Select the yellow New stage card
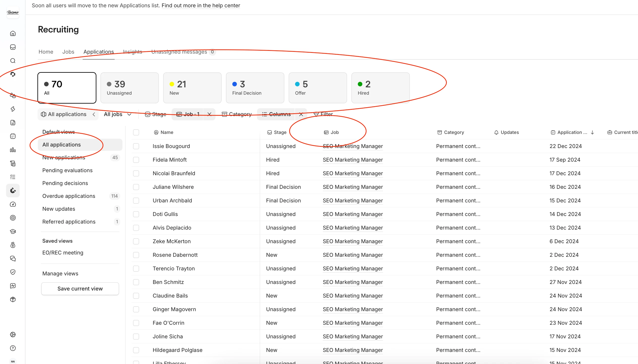 pos(192,88)
